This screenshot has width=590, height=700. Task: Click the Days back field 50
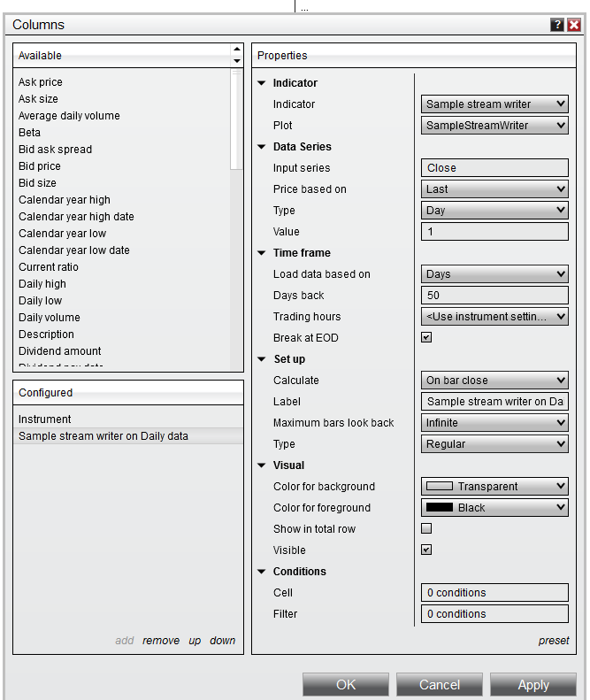(494, 295)
